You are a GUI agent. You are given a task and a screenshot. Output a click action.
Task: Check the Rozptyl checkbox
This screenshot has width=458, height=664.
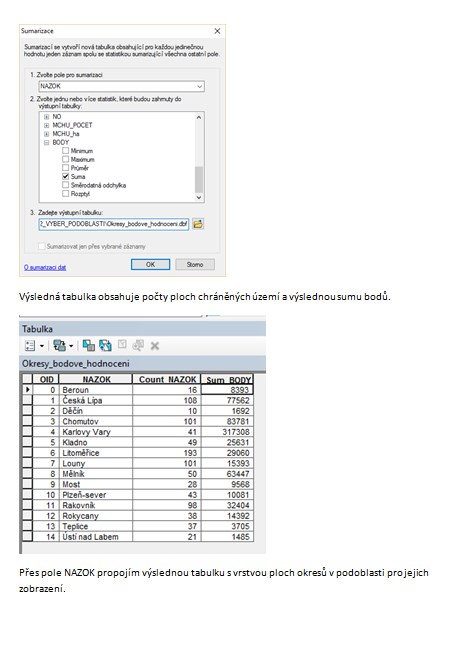[65, 194]
